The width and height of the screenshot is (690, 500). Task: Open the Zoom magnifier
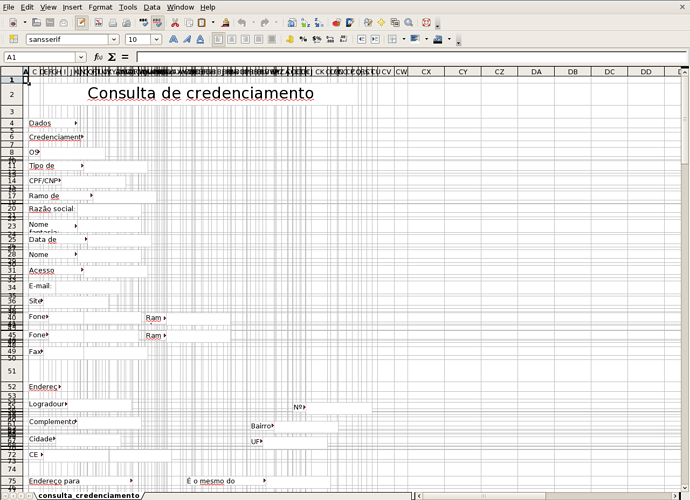pyautogui.click(x=409, y=22)
